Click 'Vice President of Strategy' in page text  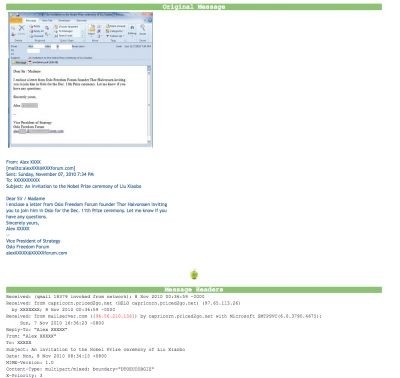pyautogui.click(x=33, y=241)
